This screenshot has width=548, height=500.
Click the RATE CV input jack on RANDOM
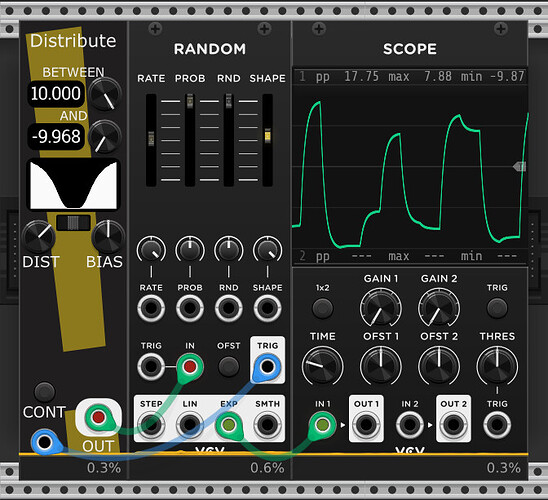point(151,308)
